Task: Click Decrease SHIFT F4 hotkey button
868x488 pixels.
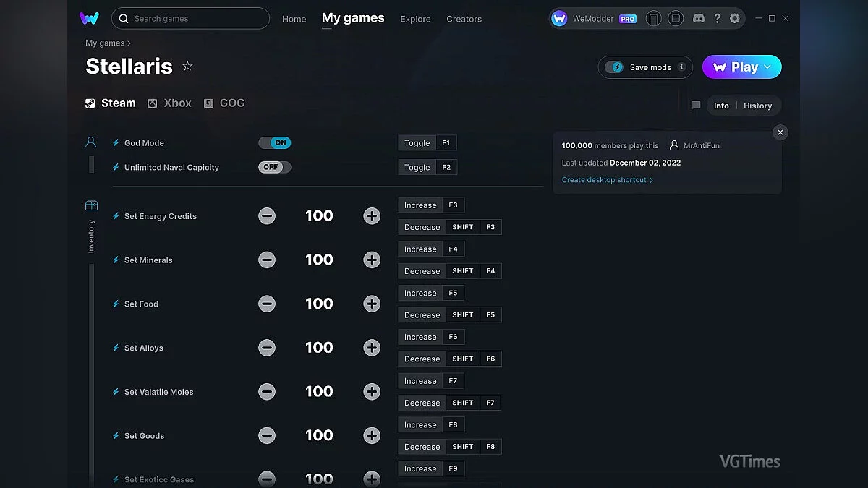Action: click(x=450, y=271)
